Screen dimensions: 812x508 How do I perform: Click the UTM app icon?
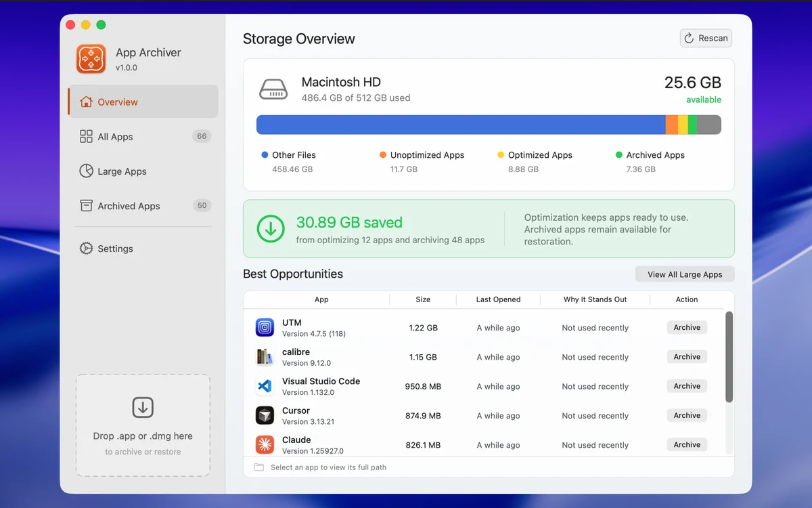(x=265, y=327)
